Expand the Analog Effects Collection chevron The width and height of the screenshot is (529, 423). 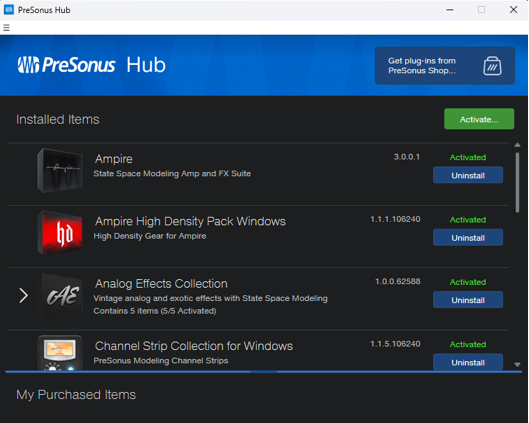pos(23,295)
